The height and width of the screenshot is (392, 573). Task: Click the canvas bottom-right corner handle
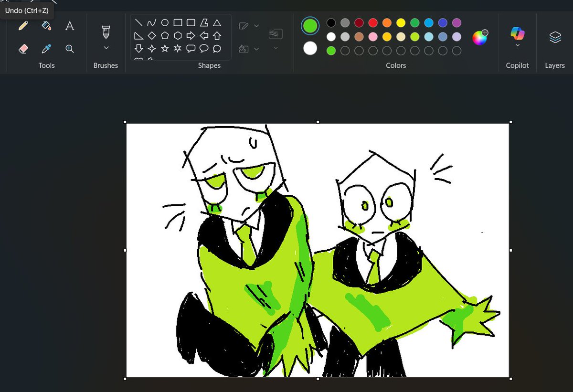point(510,379)
